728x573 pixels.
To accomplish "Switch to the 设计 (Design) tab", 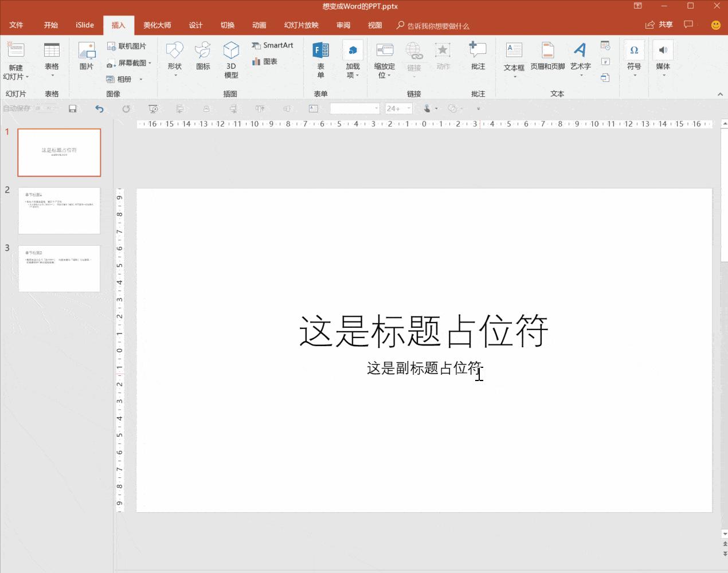I will [x=196, y=25].
